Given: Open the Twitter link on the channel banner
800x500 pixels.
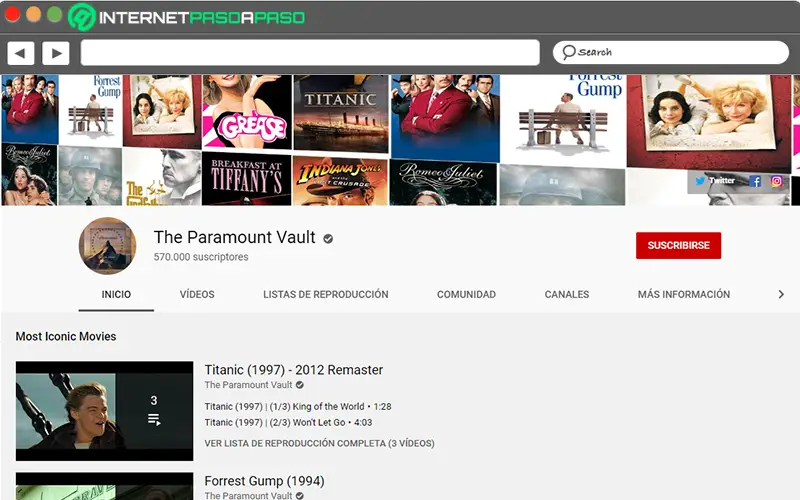Looking at the screenshot, I should 715,180.
